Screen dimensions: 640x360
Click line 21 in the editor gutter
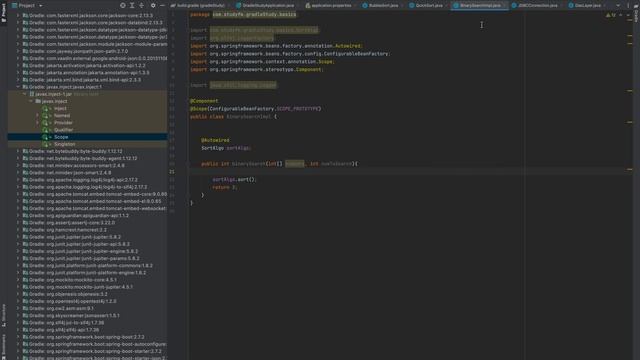(172, 171)
